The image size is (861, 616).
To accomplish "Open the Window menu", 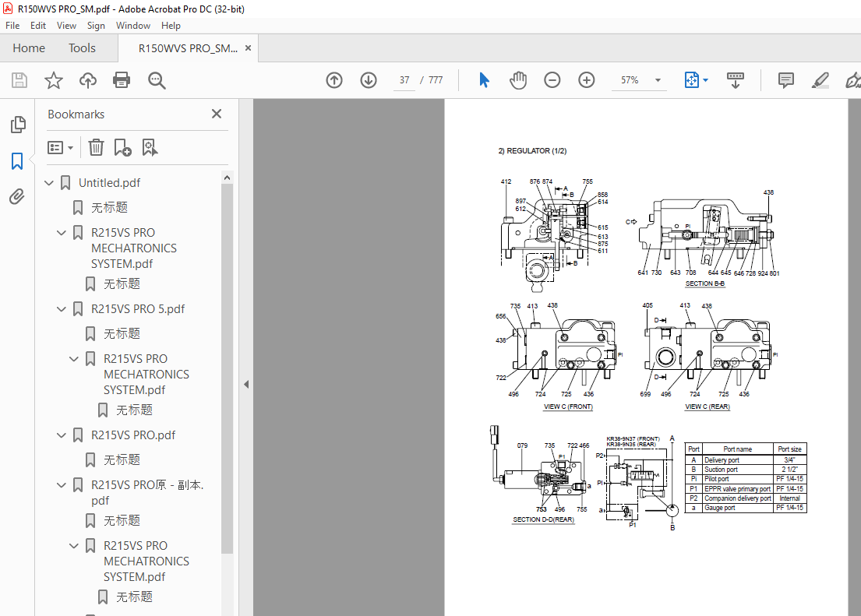I will pyautogui.click(x=133, y=26).
